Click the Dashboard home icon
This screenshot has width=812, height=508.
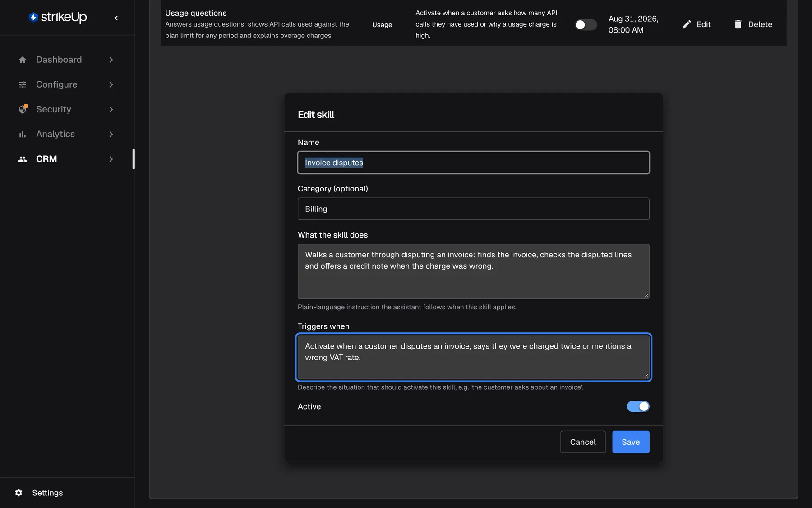click(23, 60)
